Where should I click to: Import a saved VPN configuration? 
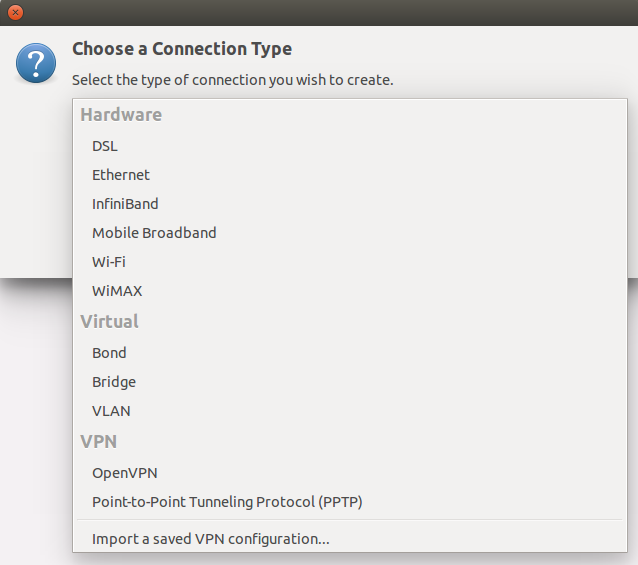(211, 539)
